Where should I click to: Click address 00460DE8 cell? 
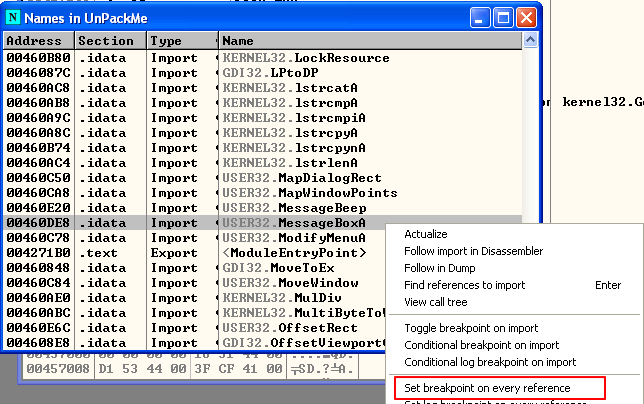39,223
